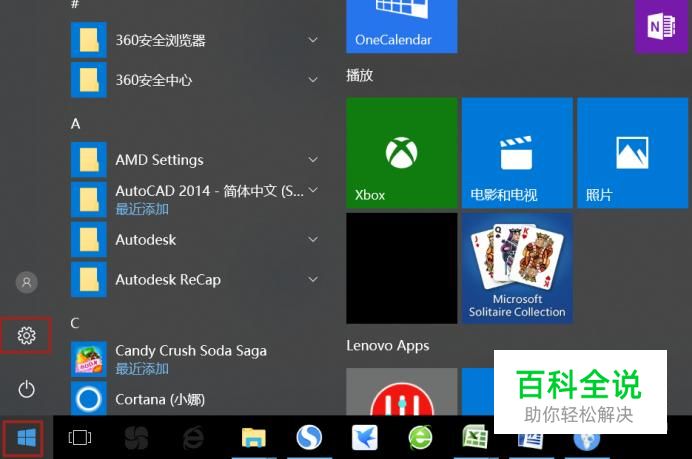Screen dimensions: 692x459
Task: Open the user account avatar icon
Action: coord(26,282)
